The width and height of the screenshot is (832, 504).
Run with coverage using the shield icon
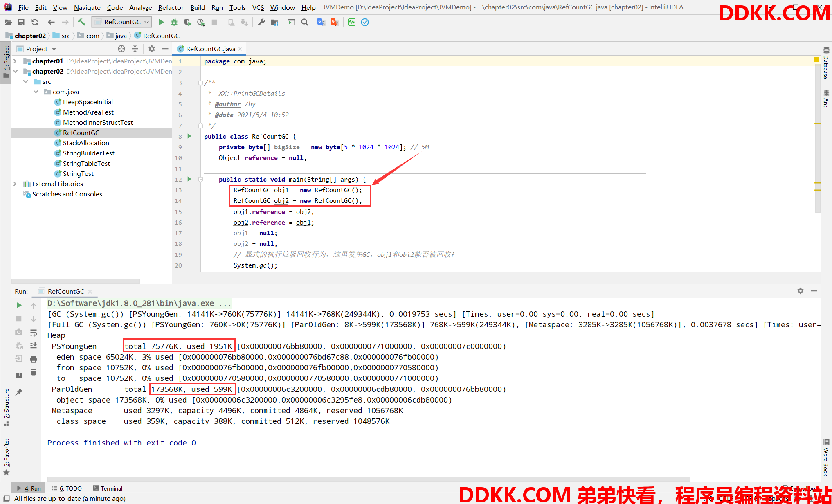187,22
